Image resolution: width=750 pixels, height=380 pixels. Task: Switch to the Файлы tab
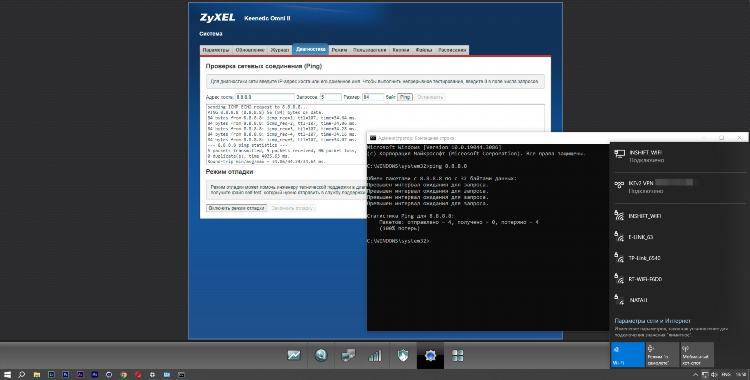pyautogui.click(x=424, y=50)
